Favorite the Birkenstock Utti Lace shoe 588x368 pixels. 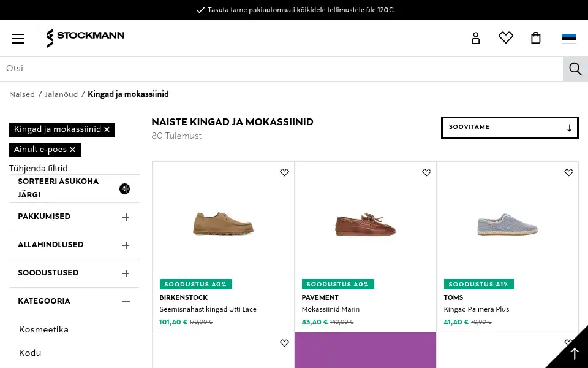click(x=284, y=172)
